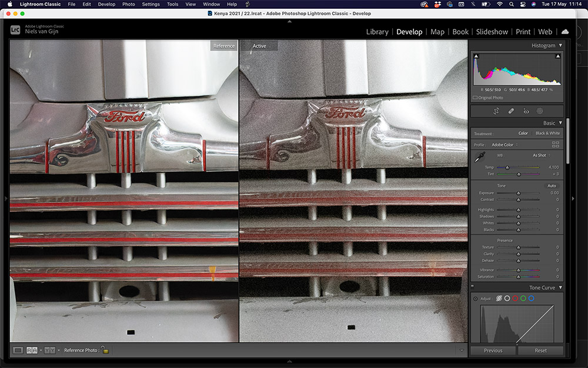Screen dimensions: 588x368
Task: Select the green channel curve
Action: [523, 299]
